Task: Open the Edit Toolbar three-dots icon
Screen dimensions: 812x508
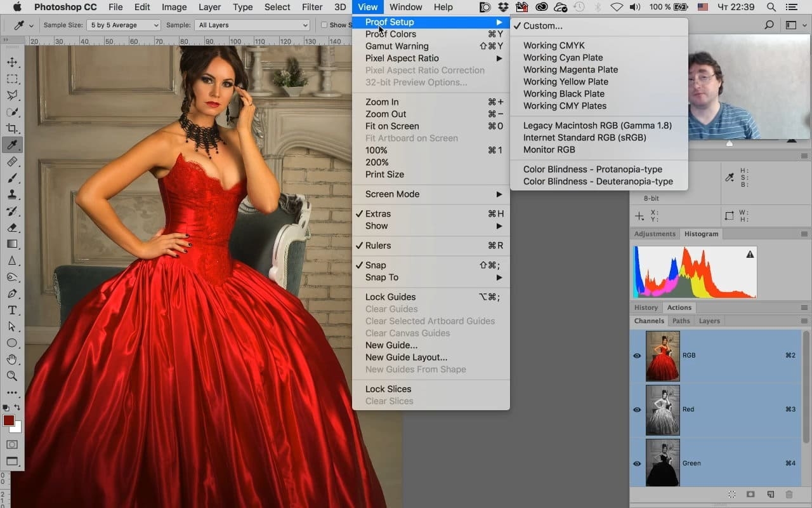Action: click(12, 392)
